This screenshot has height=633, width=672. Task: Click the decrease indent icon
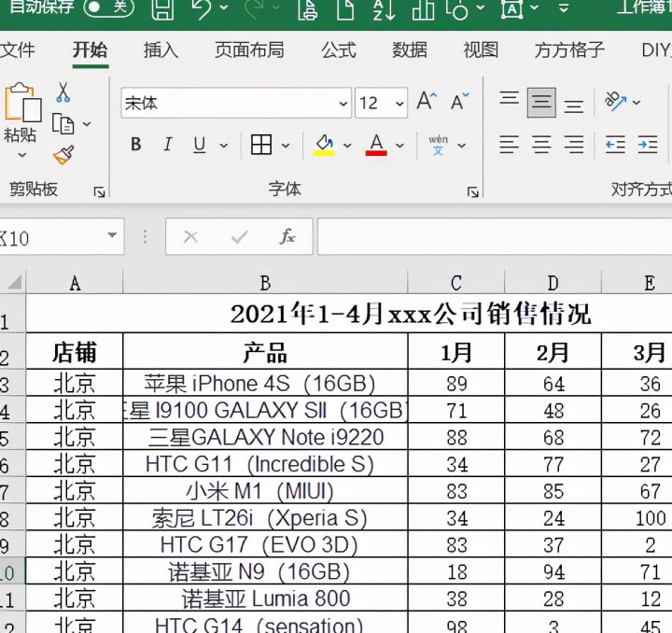[x=615, y=145]
